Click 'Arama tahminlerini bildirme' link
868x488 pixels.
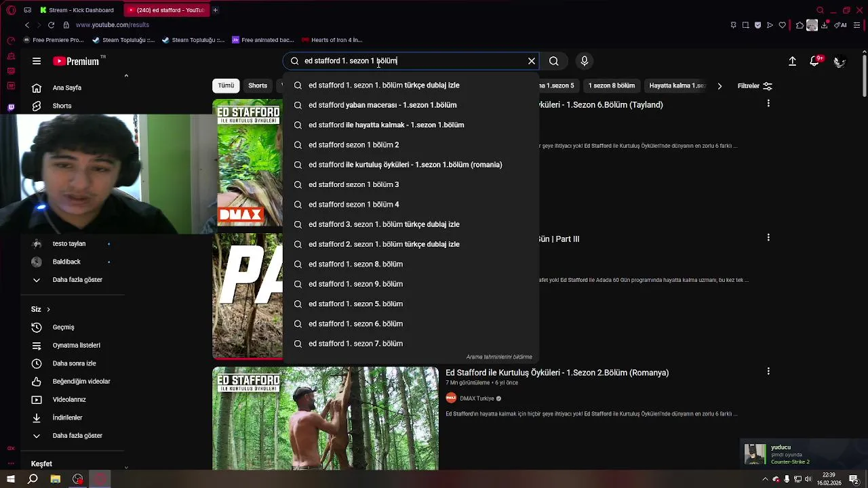(499, 357)
